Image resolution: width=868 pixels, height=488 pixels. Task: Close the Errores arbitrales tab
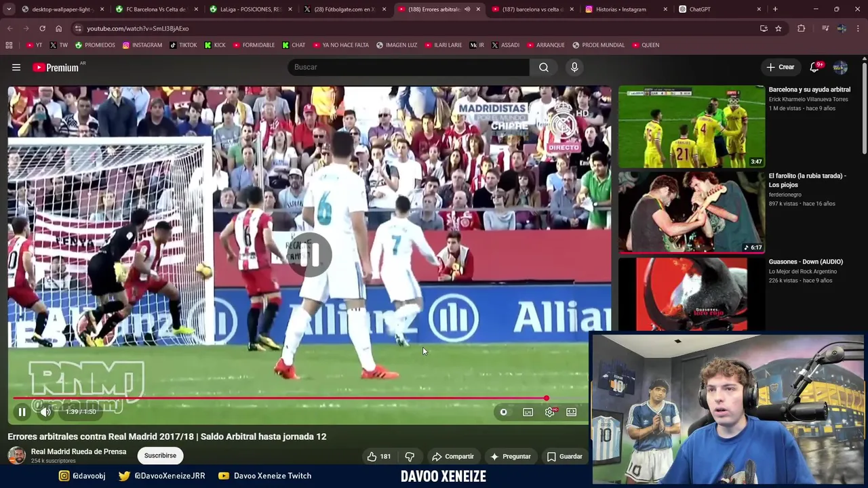coord(478,9)
